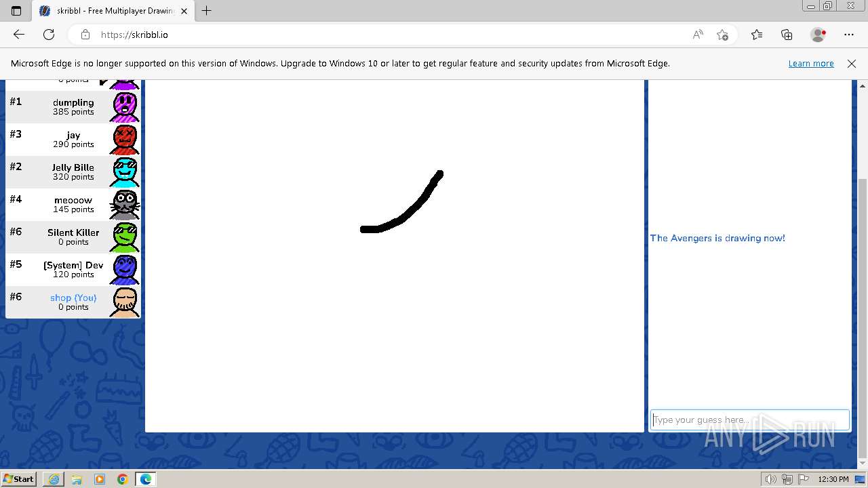
Task: Open the Windows Start menu
Action: 19,479
